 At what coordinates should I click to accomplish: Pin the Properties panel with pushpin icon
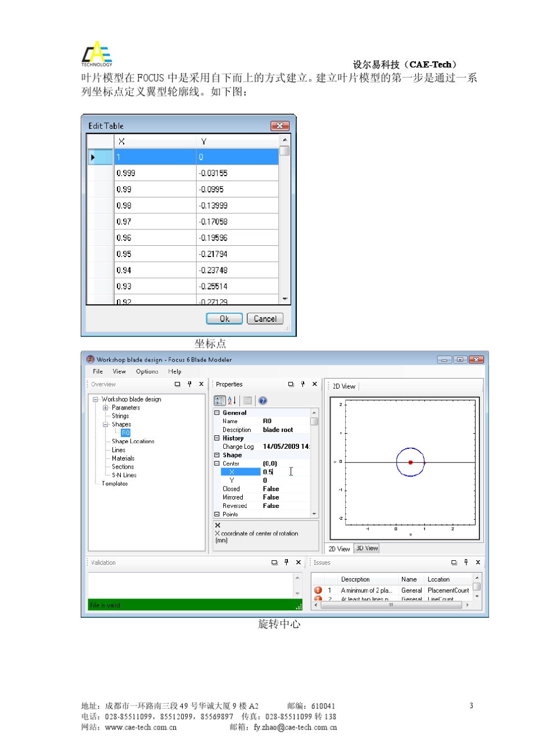(303, 384)
